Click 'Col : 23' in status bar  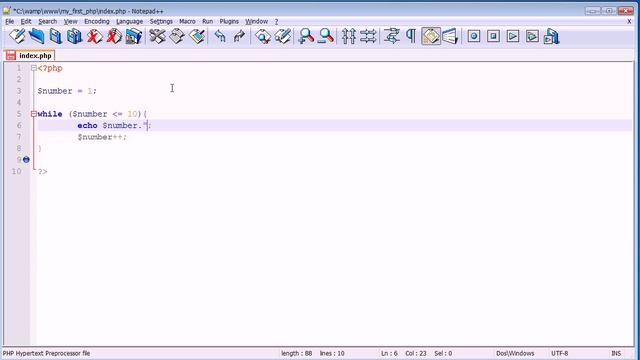pos(416,353)
